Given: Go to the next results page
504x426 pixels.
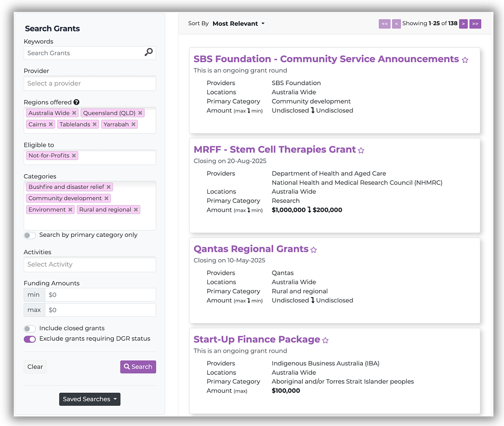Looking at the screenshot, I should (x=463, y=24).
